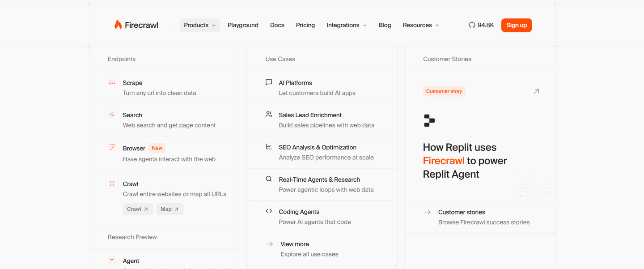The width and height of the screenshot is (644, 269).
Task: Click 'Build sales pipelines with web data' text
Action: click(x=327, y=125)
